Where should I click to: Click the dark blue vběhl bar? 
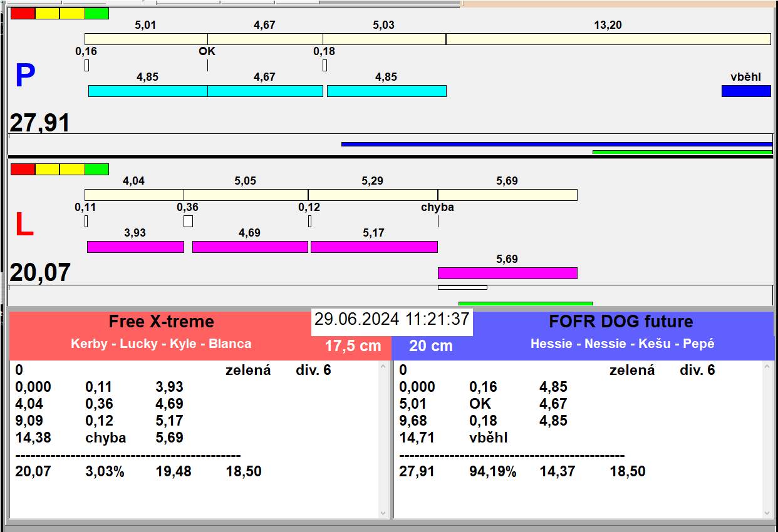click(746, 91)
